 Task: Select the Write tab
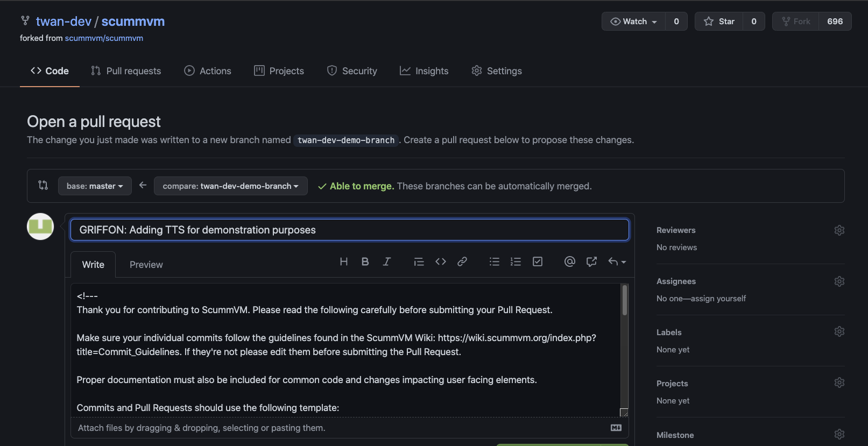pyautogui.click(x=93, y=265)
